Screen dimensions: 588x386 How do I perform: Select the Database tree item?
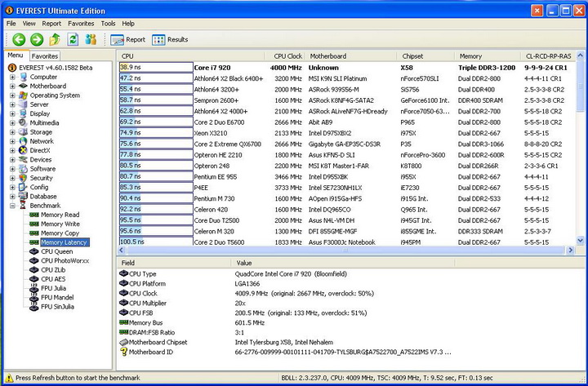[x=43, y=197]
